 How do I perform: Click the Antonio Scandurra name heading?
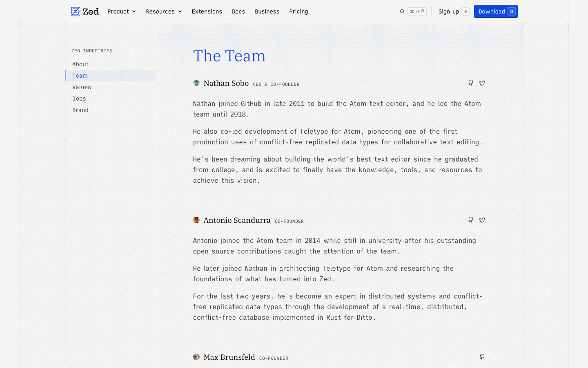237,220
